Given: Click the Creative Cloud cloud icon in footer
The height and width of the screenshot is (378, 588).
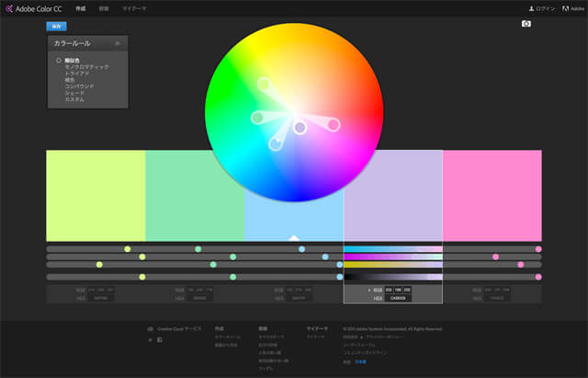Looking at the screenshot, I should point(150,329).
